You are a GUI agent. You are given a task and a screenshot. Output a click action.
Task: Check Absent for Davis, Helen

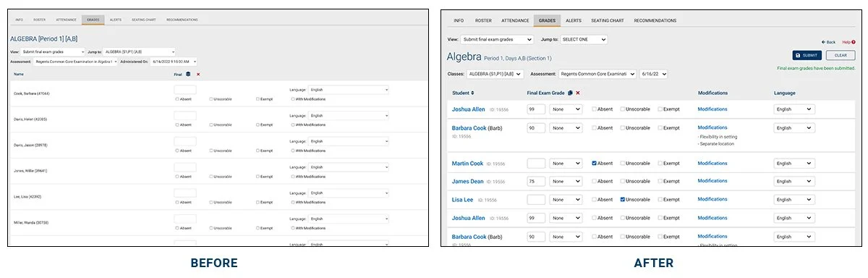[176, 125]
